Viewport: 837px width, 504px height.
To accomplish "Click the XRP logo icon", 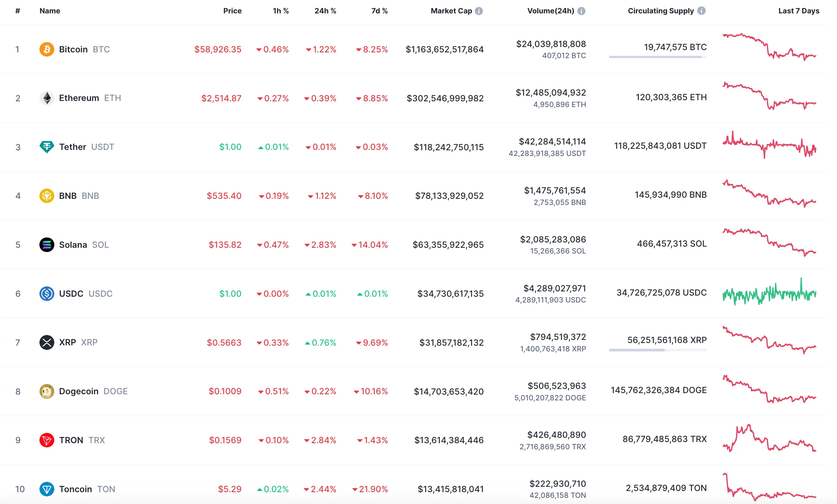I will click(47, 342).
